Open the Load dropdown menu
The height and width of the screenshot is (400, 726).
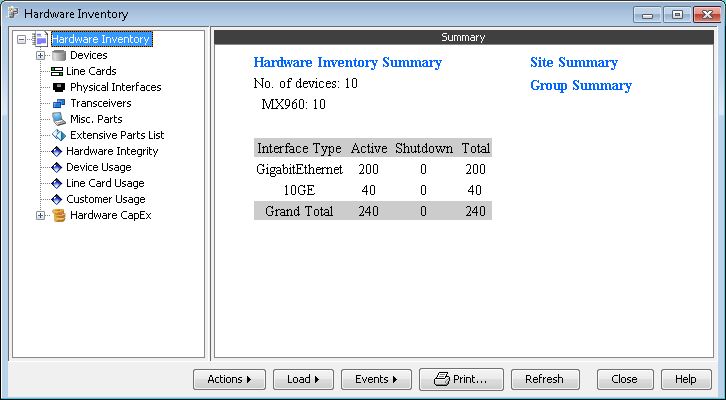pyautogui.click(x=303, y=379)
